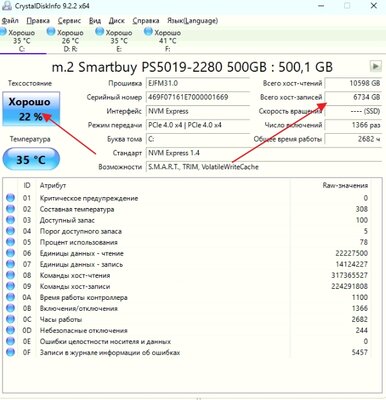This screenshot has width=386, height=400.
Task: Click status orb for attribute 01
Action: 10,198
